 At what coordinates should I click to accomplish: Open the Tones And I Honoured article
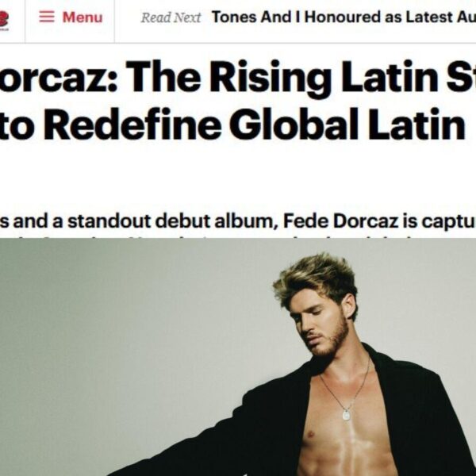point(344,17)
